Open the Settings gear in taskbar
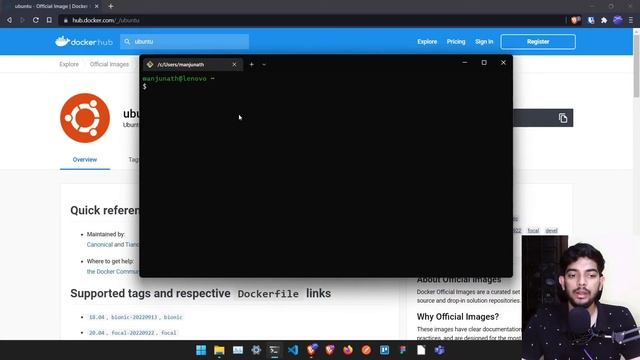 tap(256, 350)
